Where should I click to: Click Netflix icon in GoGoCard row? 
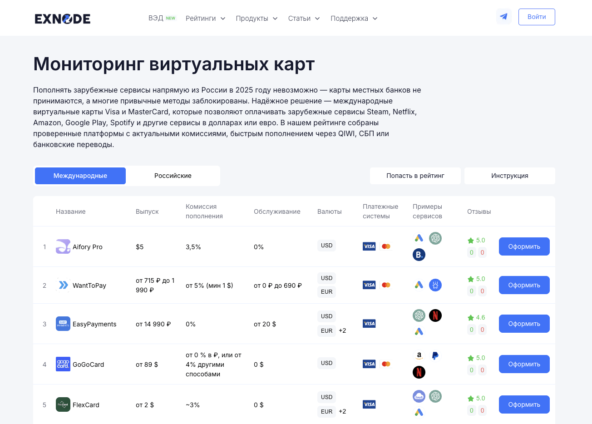(419, 372)
